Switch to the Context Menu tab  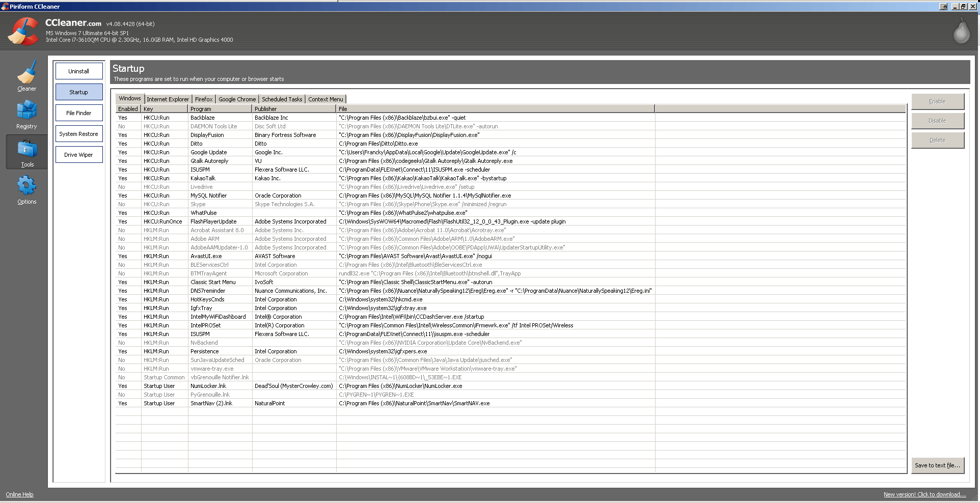(325, 99)
